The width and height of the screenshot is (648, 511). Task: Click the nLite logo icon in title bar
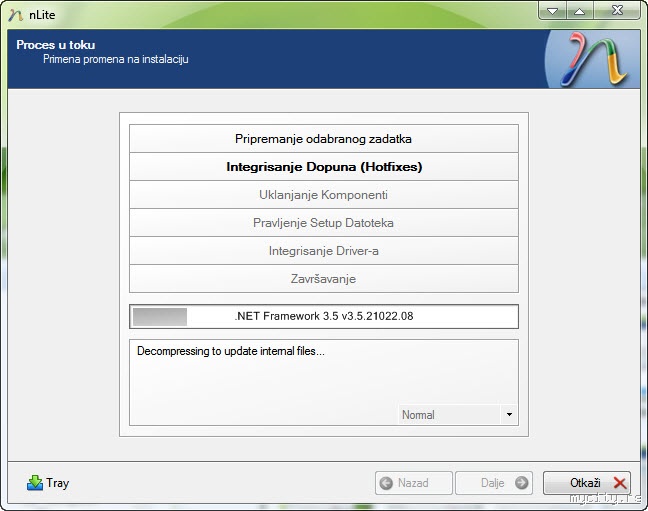[16, 15]
